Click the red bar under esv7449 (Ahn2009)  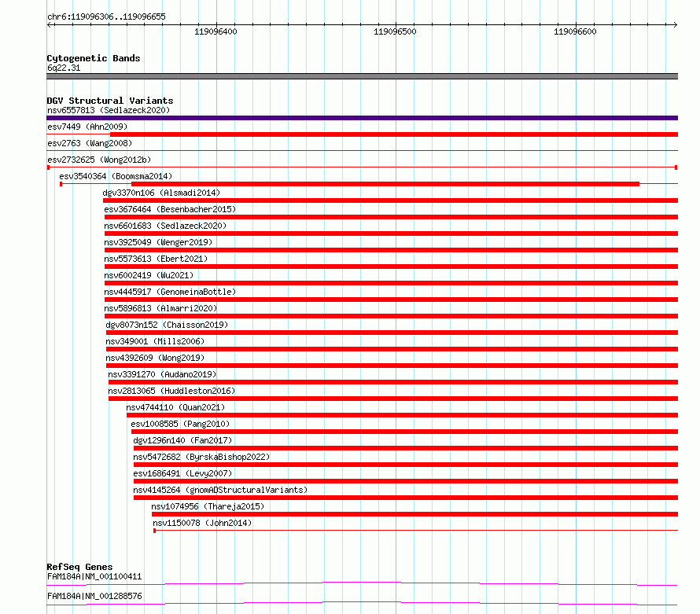tap(394, 134)
